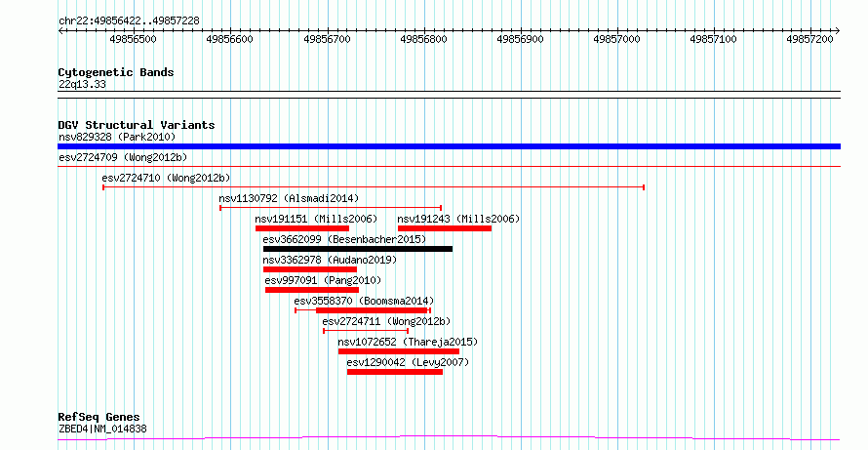The height and width of the screenshot is (450, 868).
Task: Select the red esv1290042 variant bar
Action: [x=395, y=372]
